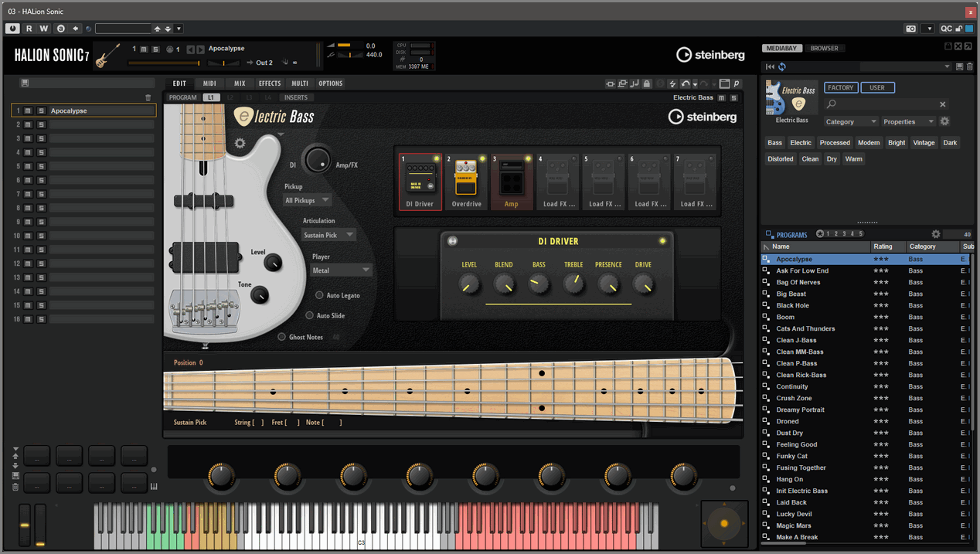
Task: Open the Pickup dropdown showing All Pickups
Action: click(x=307, y=200)
